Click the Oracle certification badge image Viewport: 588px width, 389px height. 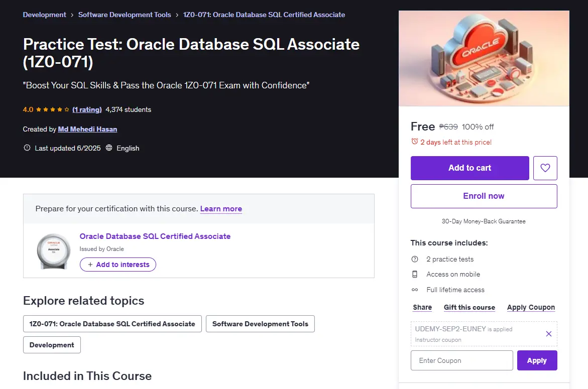click(54, 251)
